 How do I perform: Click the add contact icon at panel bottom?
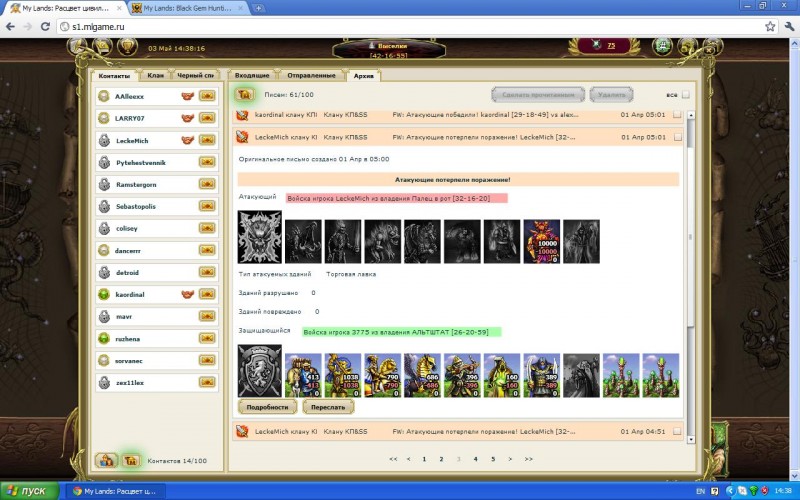pos(106,460)
